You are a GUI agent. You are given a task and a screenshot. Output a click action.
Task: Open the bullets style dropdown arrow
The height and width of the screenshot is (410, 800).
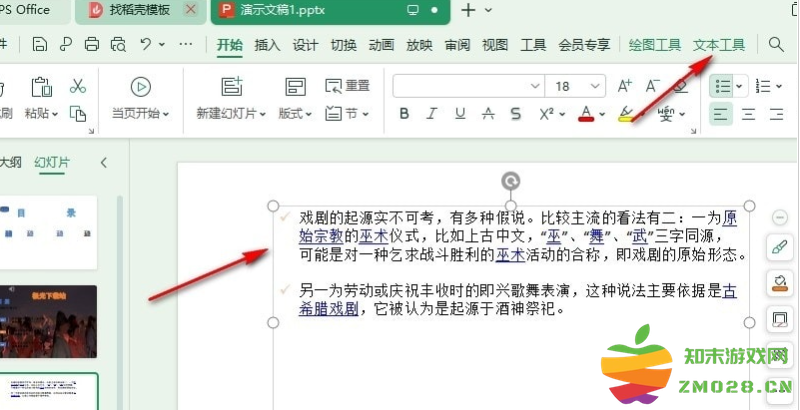(739, 86)
